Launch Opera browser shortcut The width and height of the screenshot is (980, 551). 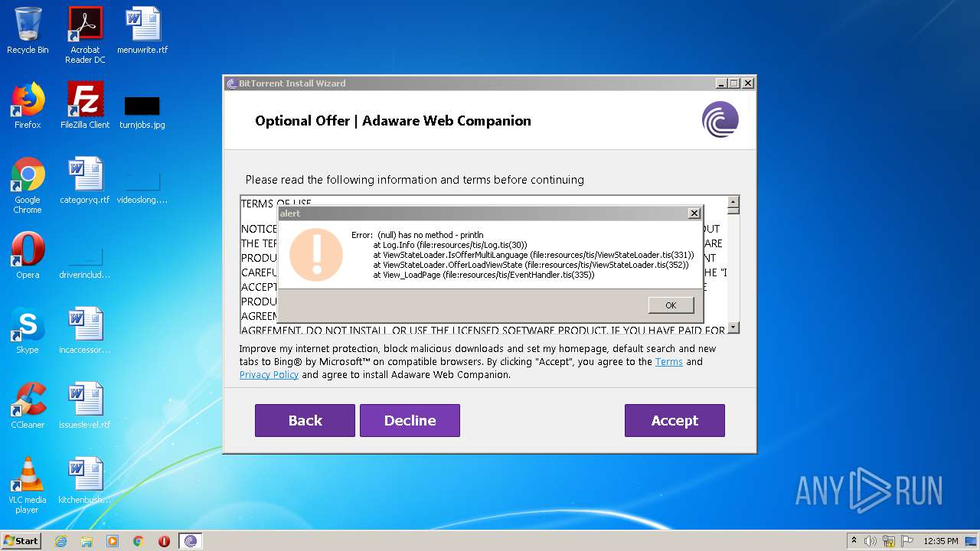coord(28,256)
